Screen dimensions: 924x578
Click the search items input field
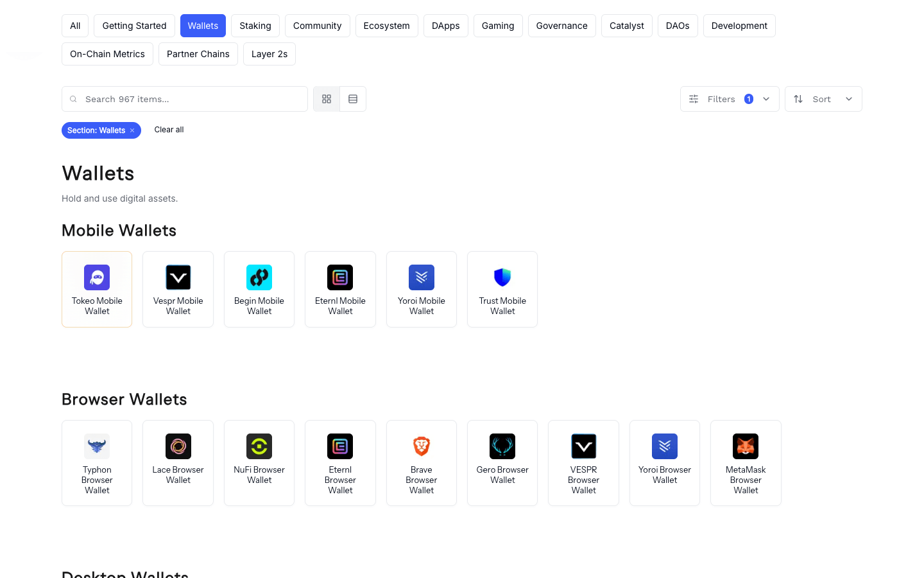pyautogui.click(x=185, y=99)
